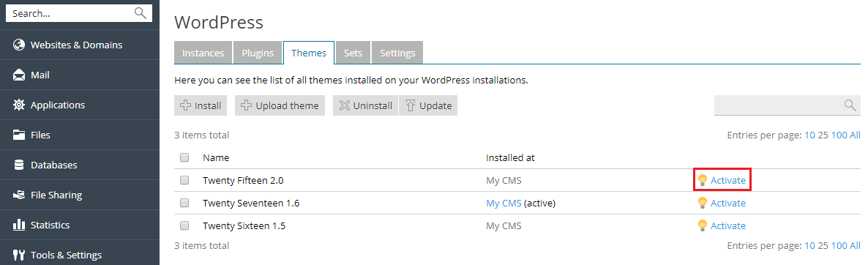
Task: Set top entries per page to 100
Action: click(x=839, y=135)
